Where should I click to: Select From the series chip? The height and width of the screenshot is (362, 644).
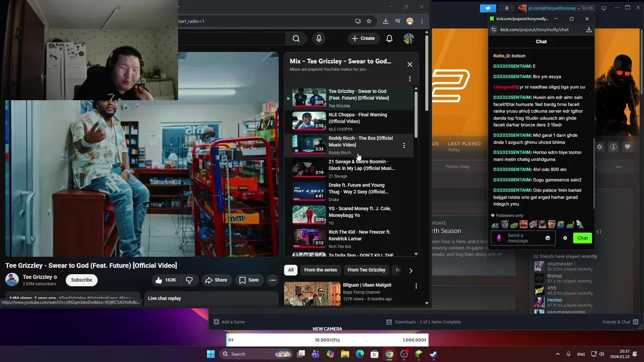320,270
